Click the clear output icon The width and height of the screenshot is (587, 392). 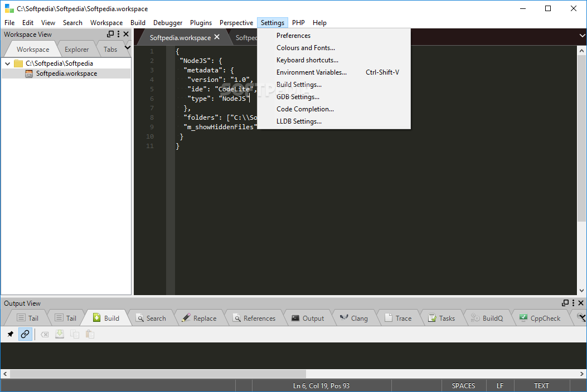point(45,335)
